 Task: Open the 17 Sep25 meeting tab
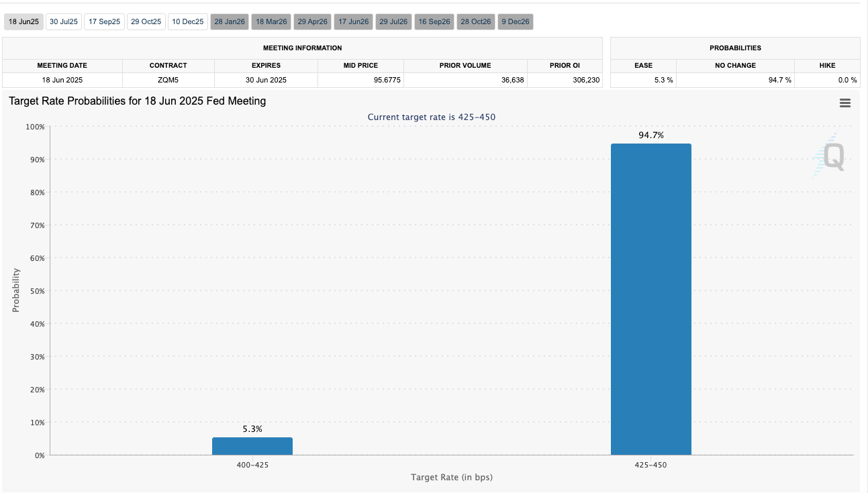(x=104, y=22)
